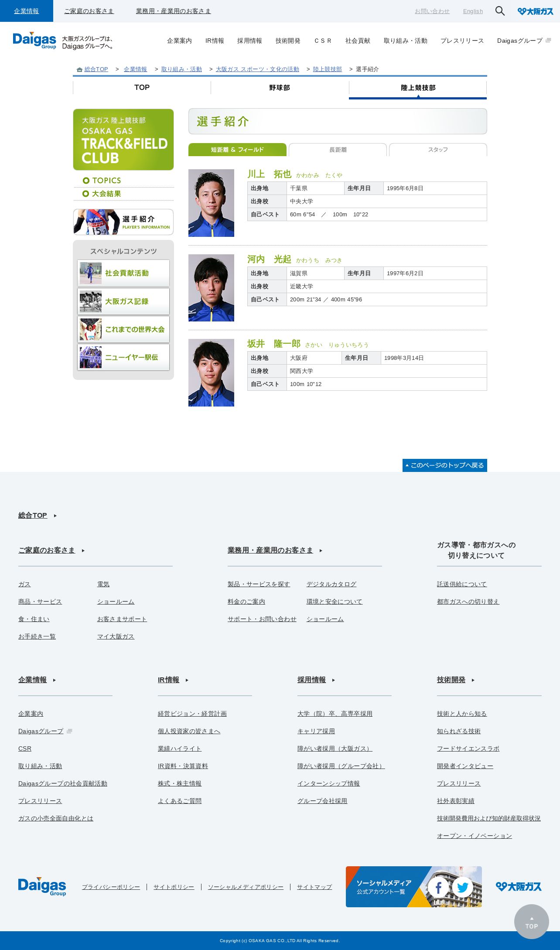Open 技術開発 main menu
560x950 pixels.
pos(288,41)
